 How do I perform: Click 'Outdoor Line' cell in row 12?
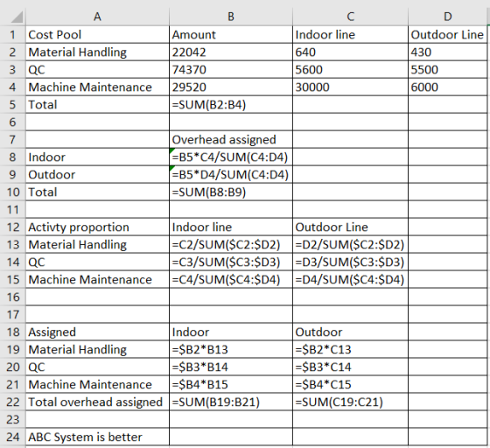click(350, 227)
